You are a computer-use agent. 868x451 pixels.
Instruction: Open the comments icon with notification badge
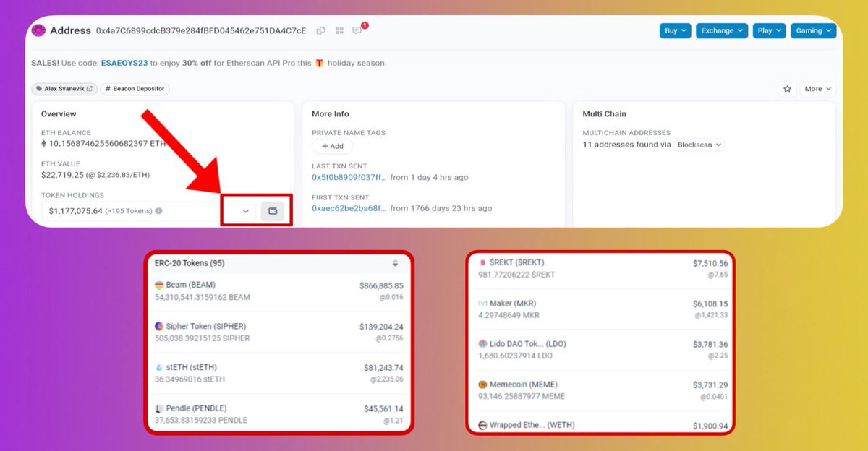(x=357, y=30)
